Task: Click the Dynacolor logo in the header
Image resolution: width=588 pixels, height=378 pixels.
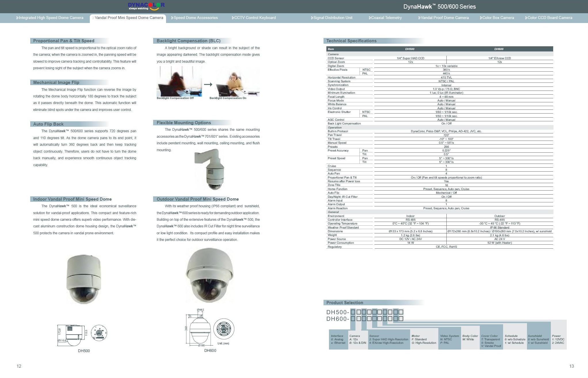Action: [x=146, y=6]
